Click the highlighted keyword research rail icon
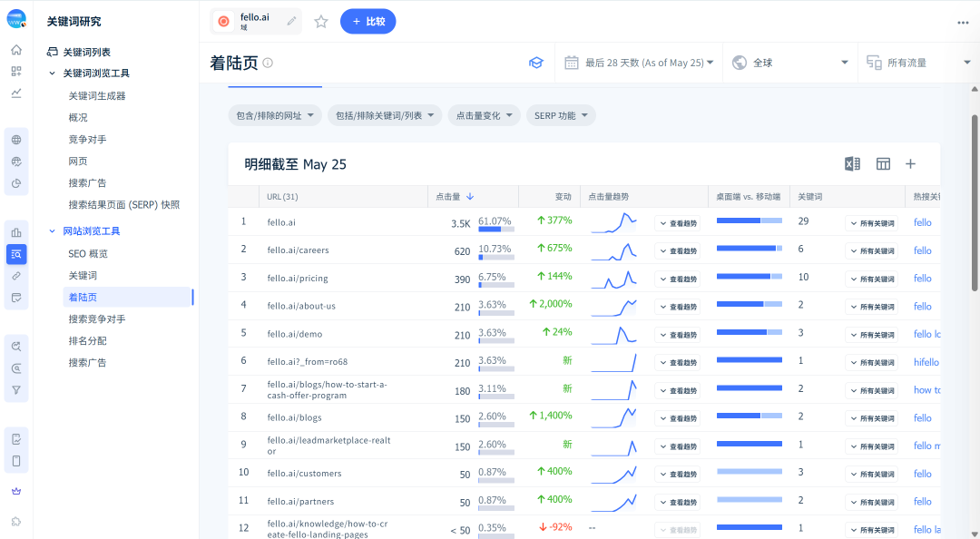Viewport: 980px width, 539px height. coord(16,254)
